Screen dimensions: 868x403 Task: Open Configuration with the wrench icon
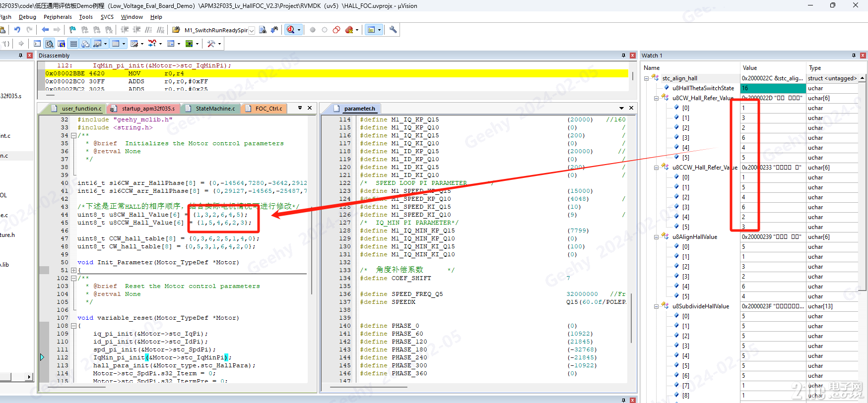point(393,30)
